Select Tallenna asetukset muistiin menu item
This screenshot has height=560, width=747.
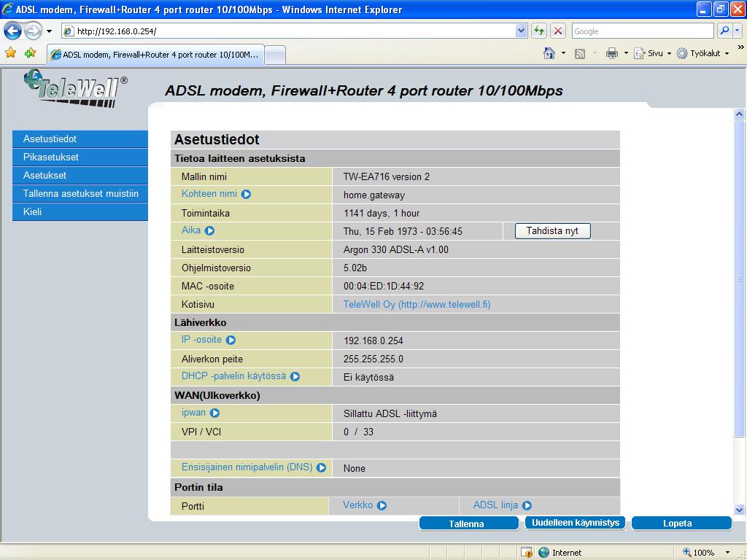tap(80, 194)
